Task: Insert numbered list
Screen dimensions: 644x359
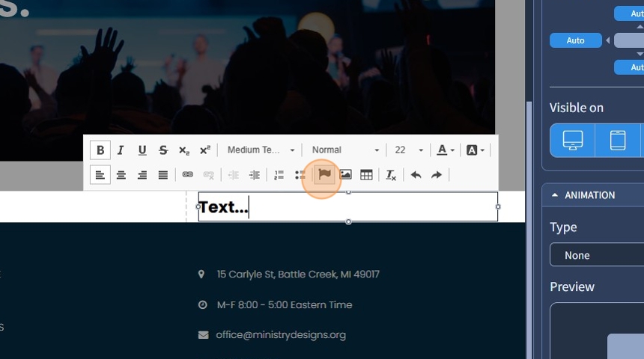Action: (279, 175)
